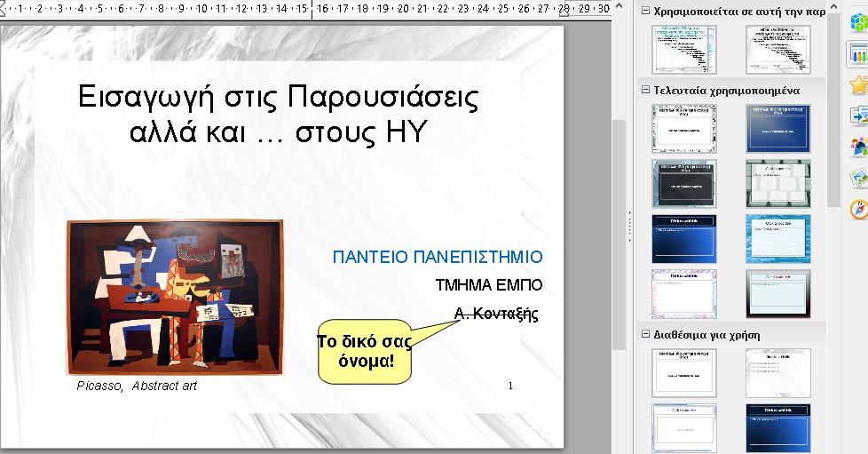Image resolution: width=868 pixels, height=454 pixels.
Task: Open the Styles and Formatting sidebar icon
Action: [859, 147]
